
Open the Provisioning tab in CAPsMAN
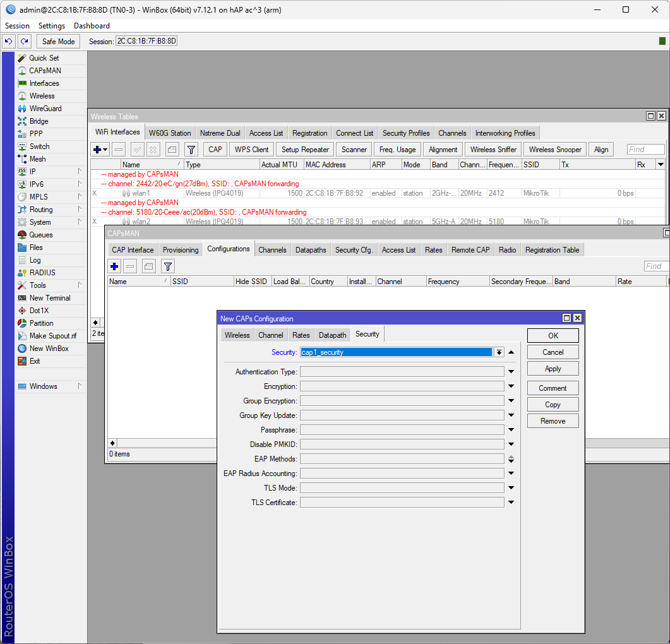coord(180,249)
